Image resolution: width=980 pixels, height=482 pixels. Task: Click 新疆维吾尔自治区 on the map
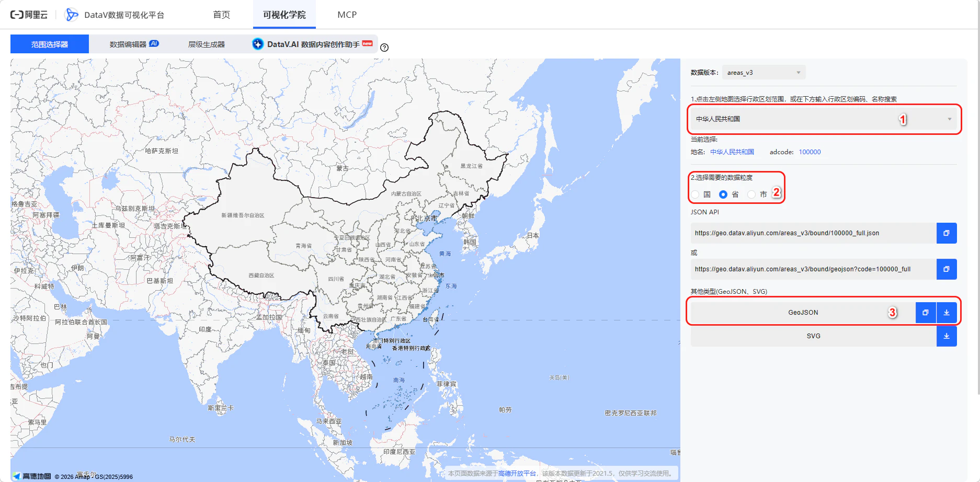243,215
